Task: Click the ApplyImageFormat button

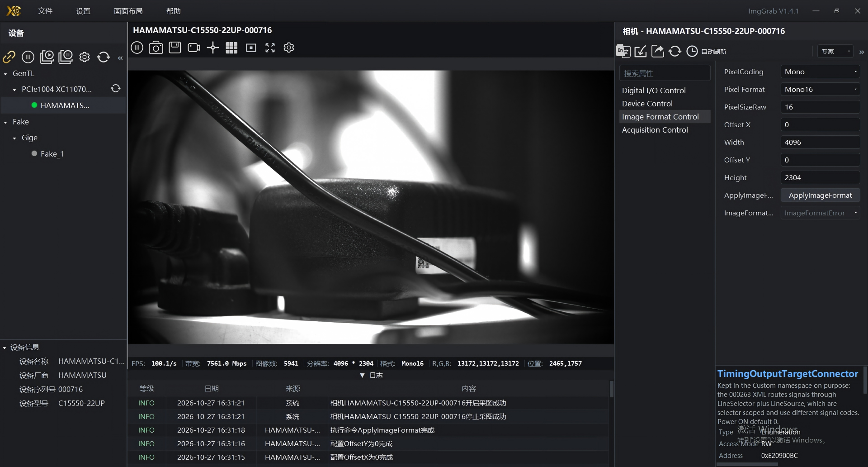Action: (820, 195)
